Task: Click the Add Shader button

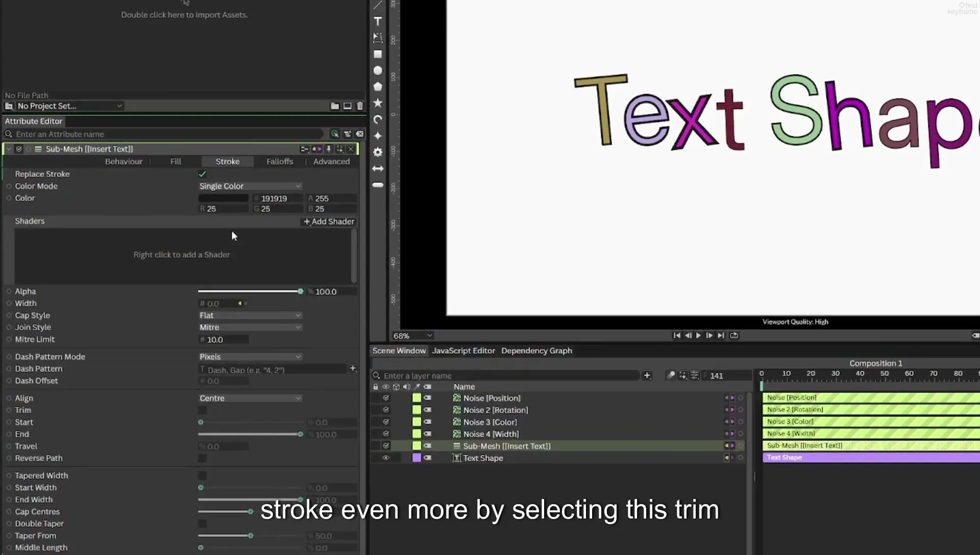Action: tap(329, 221)
